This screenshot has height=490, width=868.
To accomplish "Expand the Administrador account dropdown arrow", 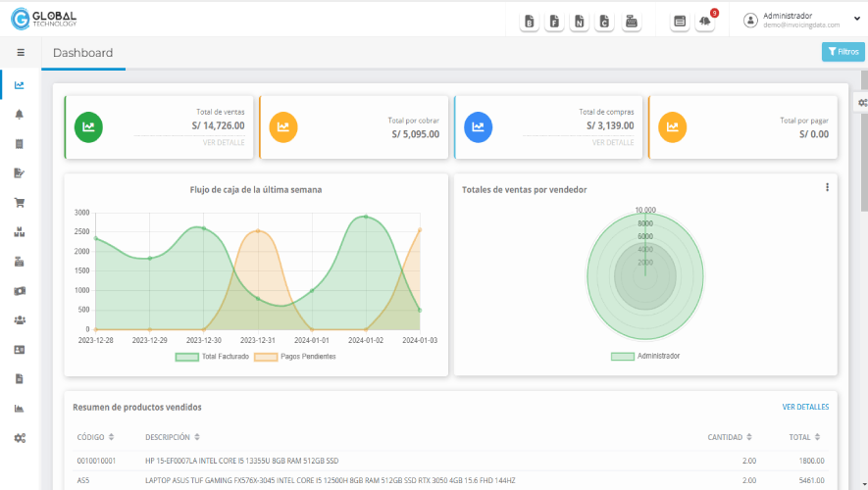I will [857, 19].
